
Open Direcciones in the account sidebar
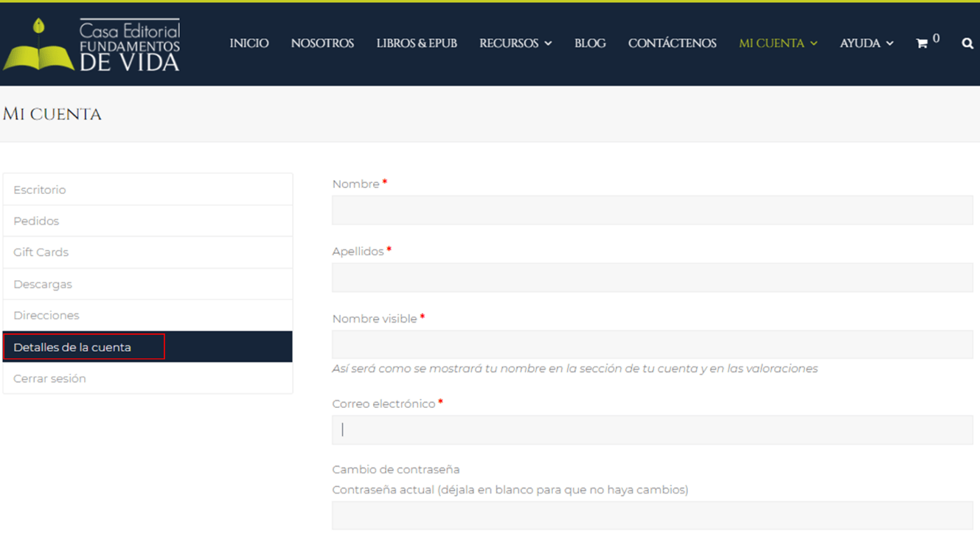pyautogui.click(x=46, y=315)
